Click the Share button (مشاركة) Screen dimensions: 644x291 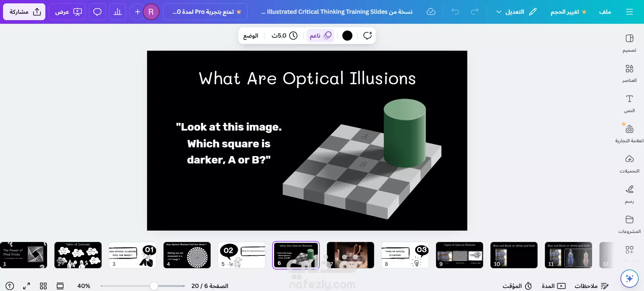(25, 12)
